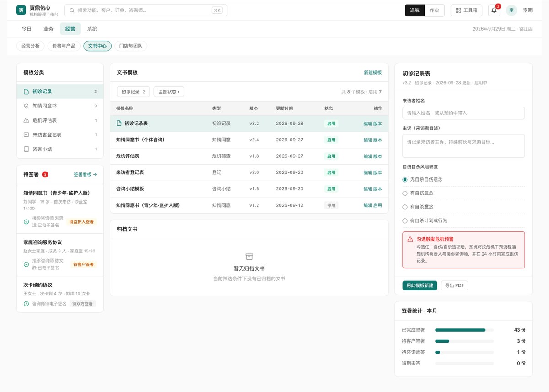
Task: Click check icon beside 接诊咨询师 陈文静
Action: (x=26, y=264)
